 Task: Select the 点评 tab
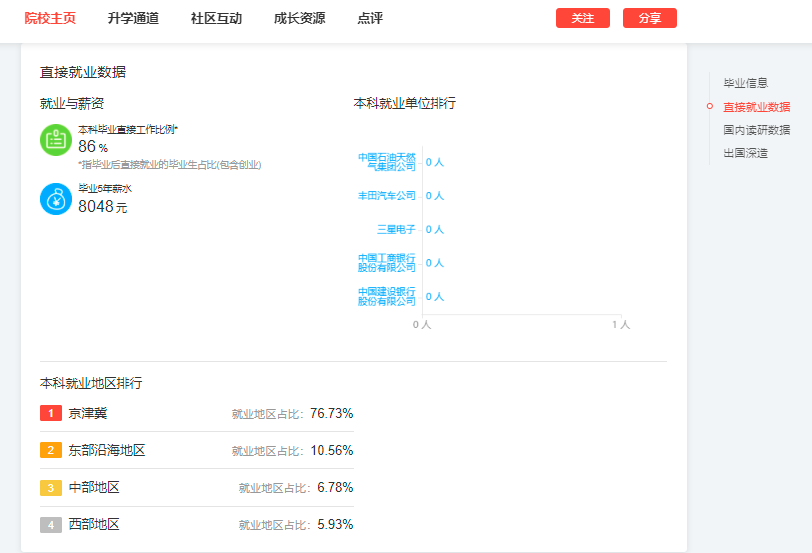[370, 18]
